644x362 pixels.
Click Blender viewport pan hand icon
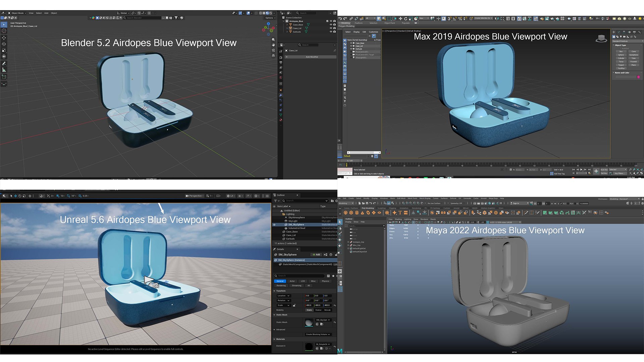click(273, 45)
